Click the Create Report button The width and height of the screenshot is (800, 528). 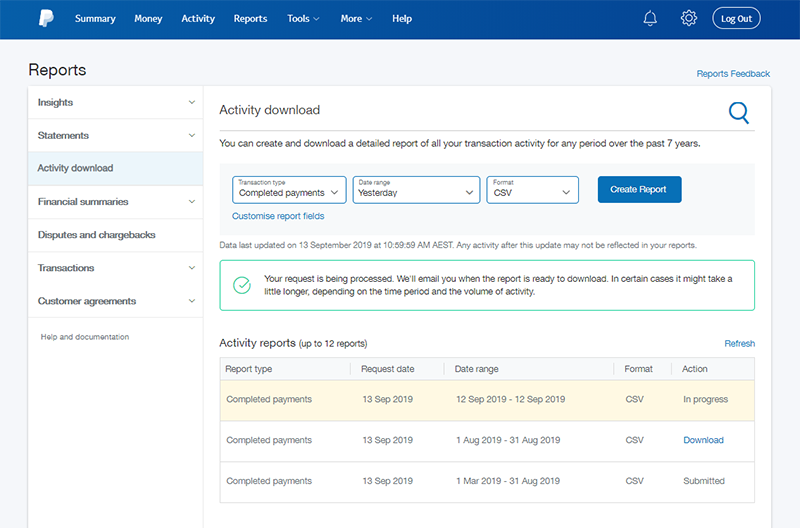639,189
